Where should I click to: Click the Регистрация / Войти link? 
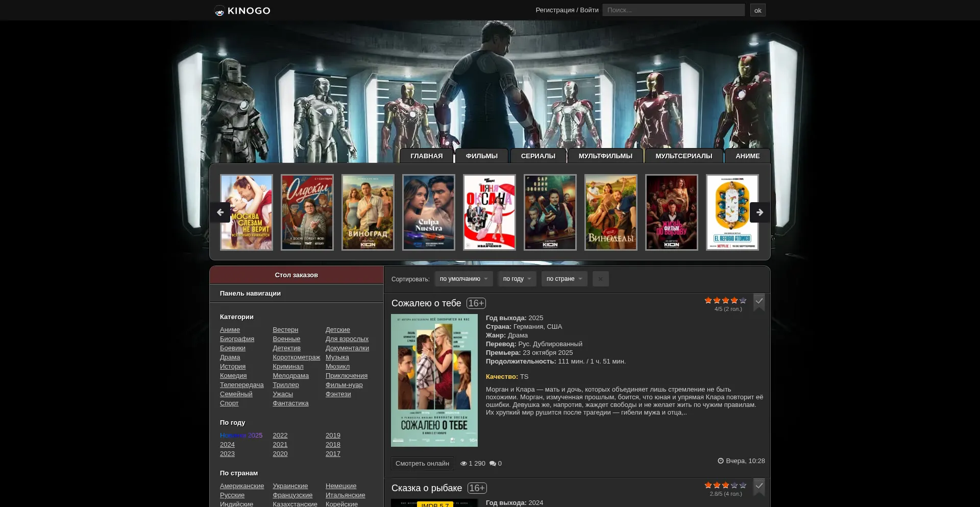pos(567,10)
